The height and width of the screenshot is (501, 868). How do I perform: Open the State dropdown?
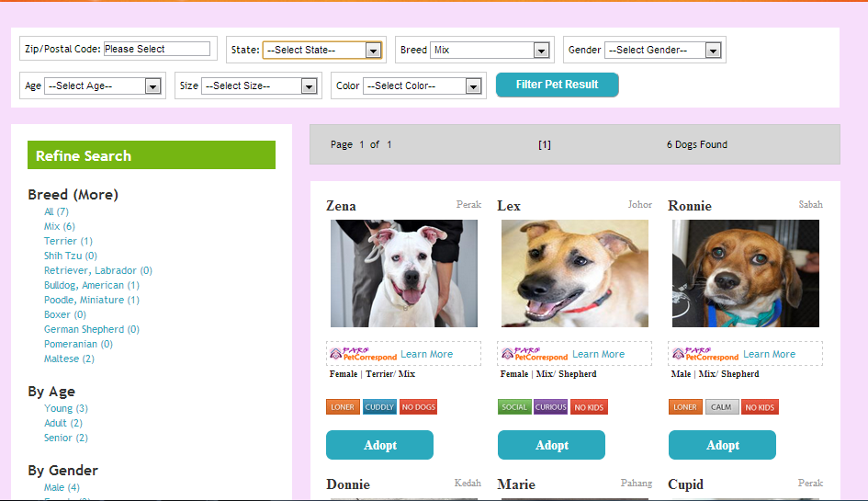(x=321, y=50)
